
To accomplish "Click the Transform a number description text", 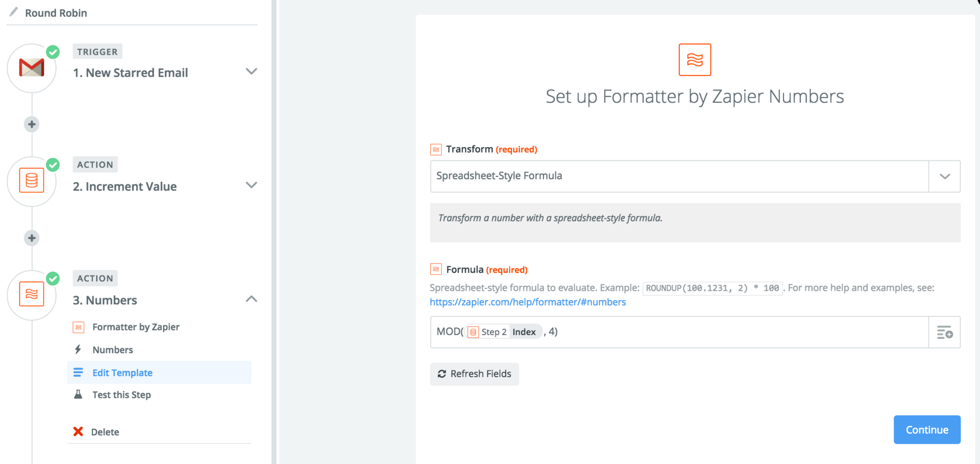I will pyautogui.click(x=550, y=218).
